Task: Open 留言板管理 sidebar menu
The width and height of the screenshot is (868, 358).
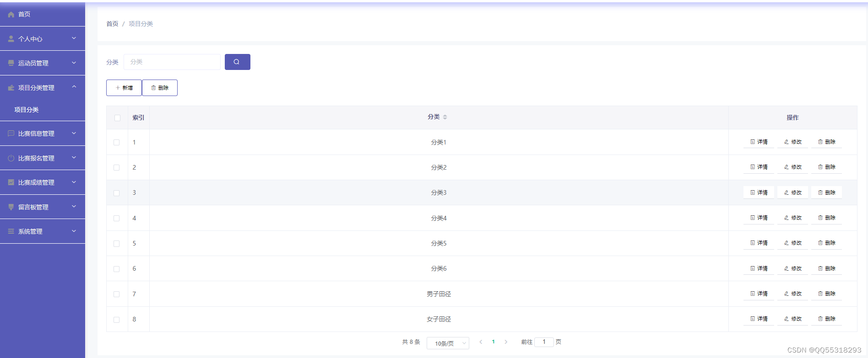Action: coord(43,207)
